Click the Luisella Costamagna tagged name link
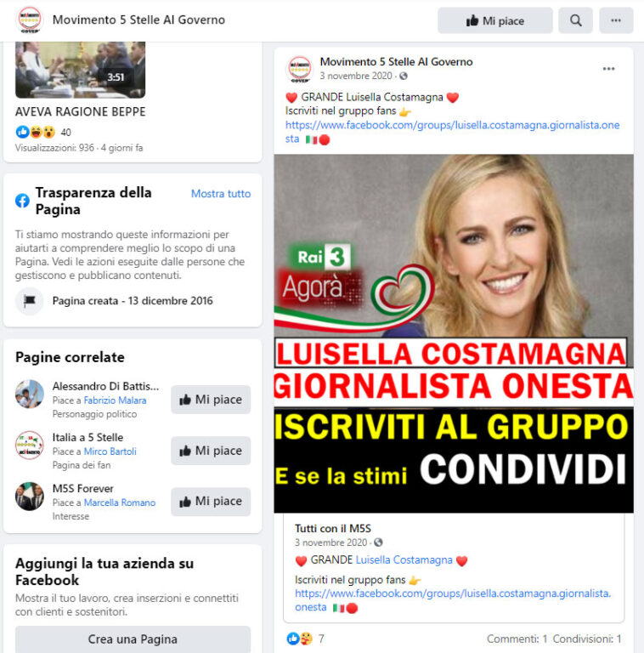 point(404,559)
